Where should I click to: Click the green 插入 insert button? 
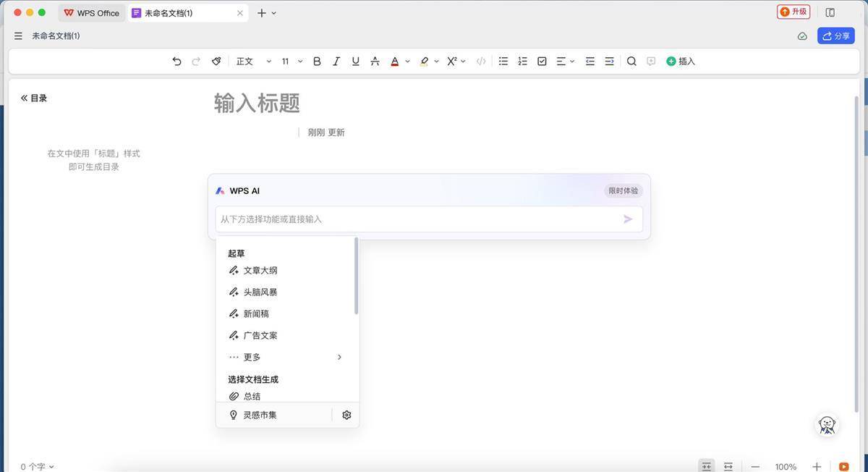tap(681, 62)
